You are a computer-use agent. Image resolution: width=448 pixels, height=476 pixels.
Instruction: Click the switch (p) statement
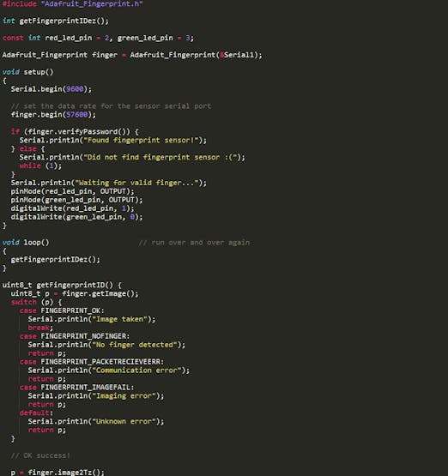tap(36, 302)
